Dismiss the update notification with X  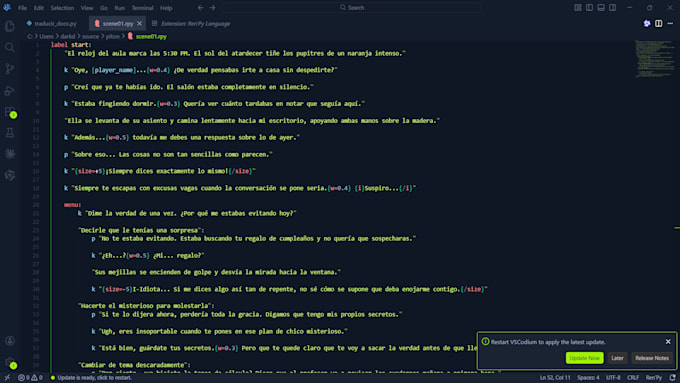click(668, 342)
